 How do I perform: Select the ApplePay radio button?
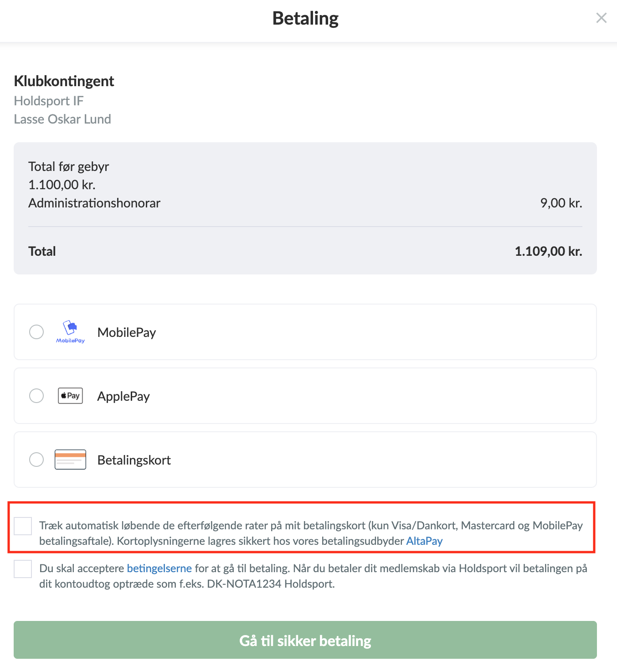click(x=36, y=396)
